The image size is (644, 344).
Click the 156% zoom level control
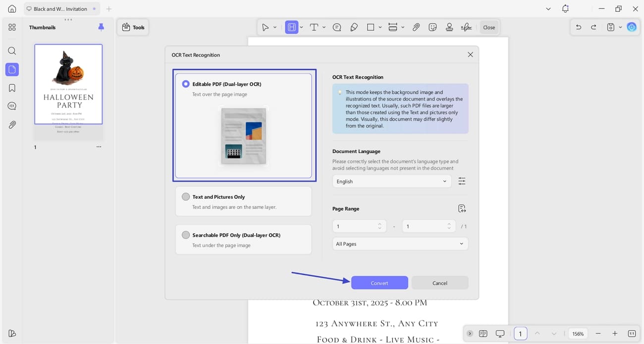click(x=578, y=334)
